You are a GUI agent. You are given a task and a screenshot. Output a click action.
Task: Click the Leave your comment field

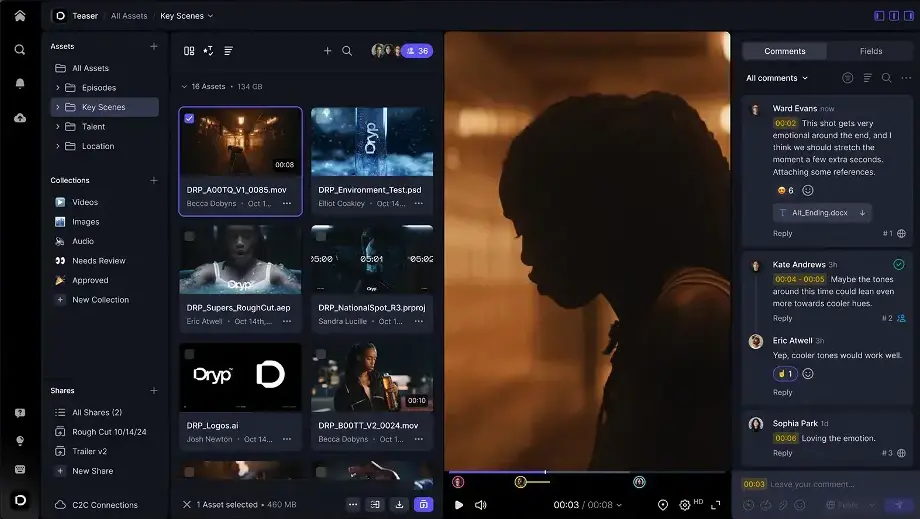pos(812,484)
